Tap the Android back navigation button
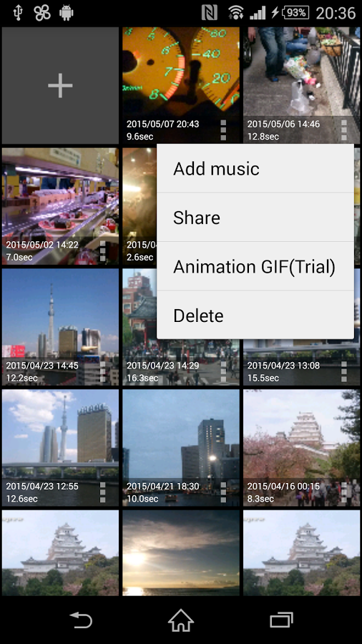Viewport: 362px width, 644px height. click(80, 620)
